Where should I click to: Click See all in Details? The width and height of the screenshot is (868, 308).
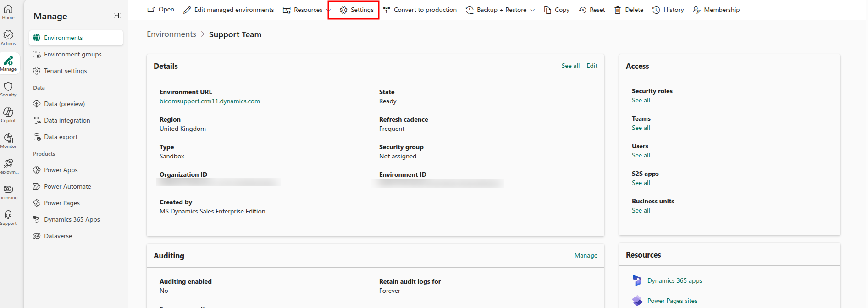click(570, 66)
